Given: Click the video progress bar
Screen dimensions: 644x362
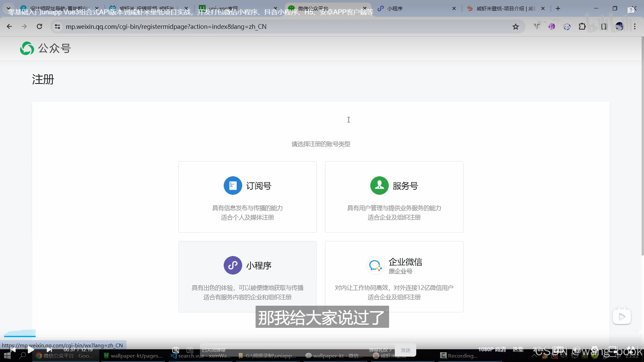Looking at the screenshot, I should click(x=322, y=336).
